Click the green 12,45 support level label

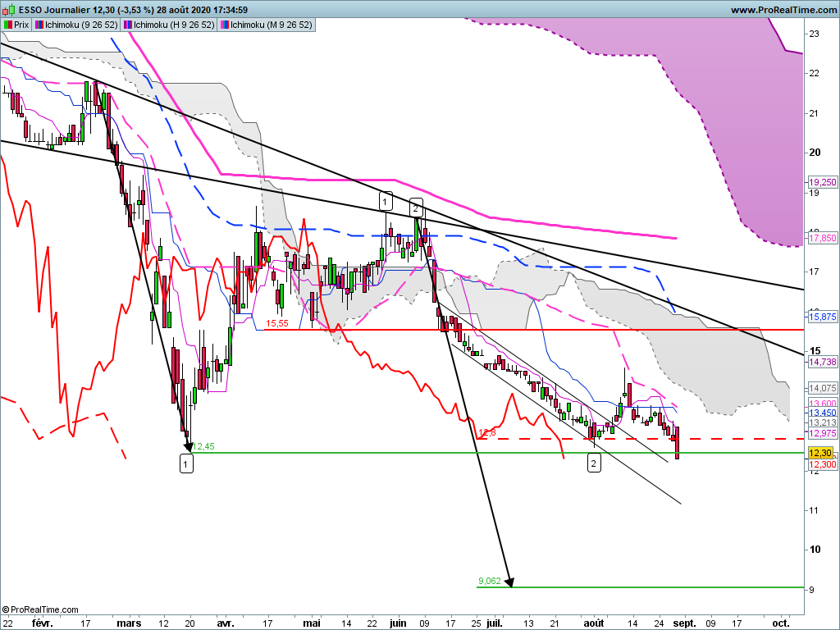203,446
